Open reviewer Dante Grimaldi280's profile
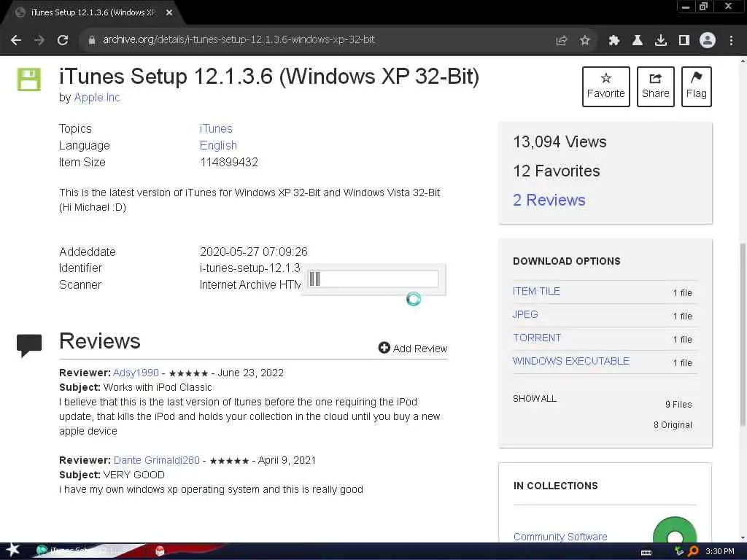 (156, 461)
